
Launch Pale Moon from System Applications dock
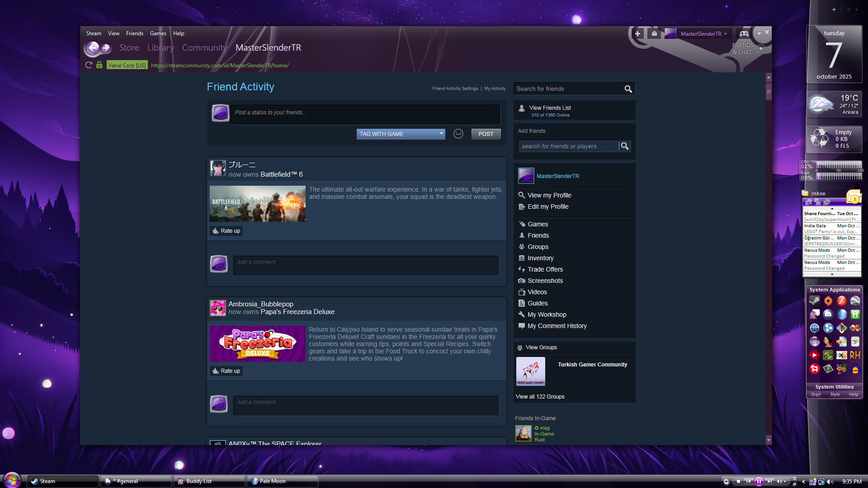coord(841,314)
